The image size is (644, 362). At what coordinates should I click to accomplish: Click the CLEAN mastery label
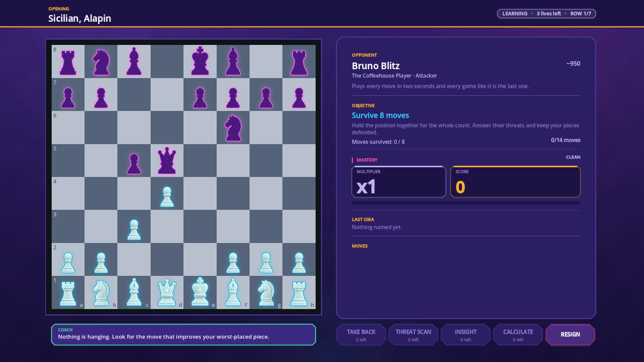coord(573,157)
